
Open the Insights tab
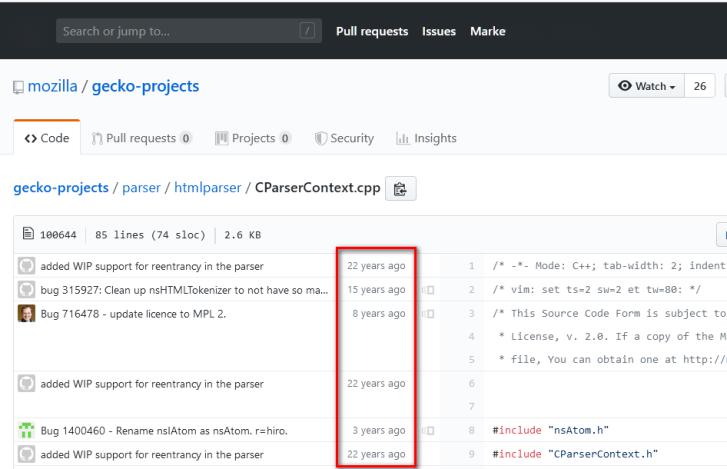tap(426, 138)
